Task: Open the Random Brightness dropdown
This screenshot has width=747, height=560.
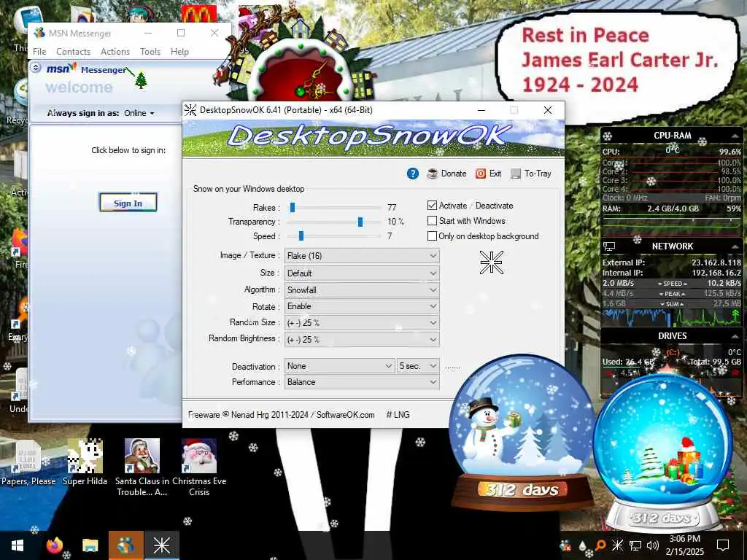Action: pos(362,339)
